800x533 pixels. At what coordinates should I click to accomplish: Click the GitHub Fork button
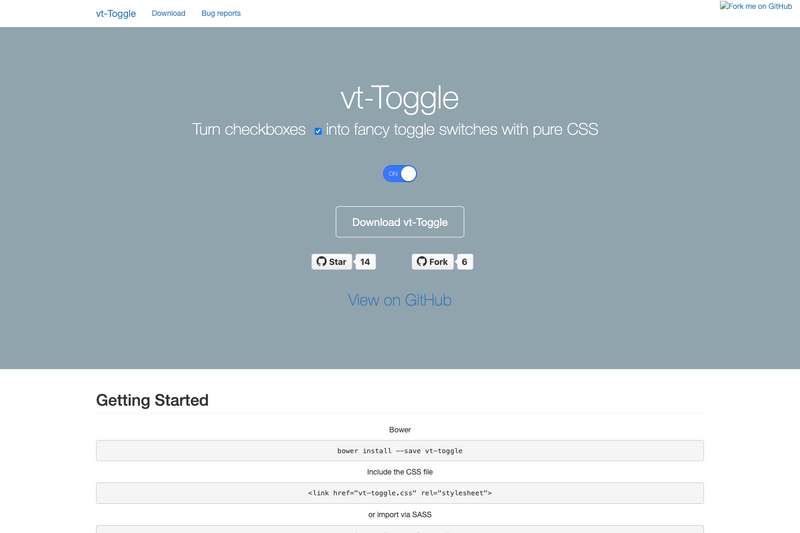tap(433, 262)
